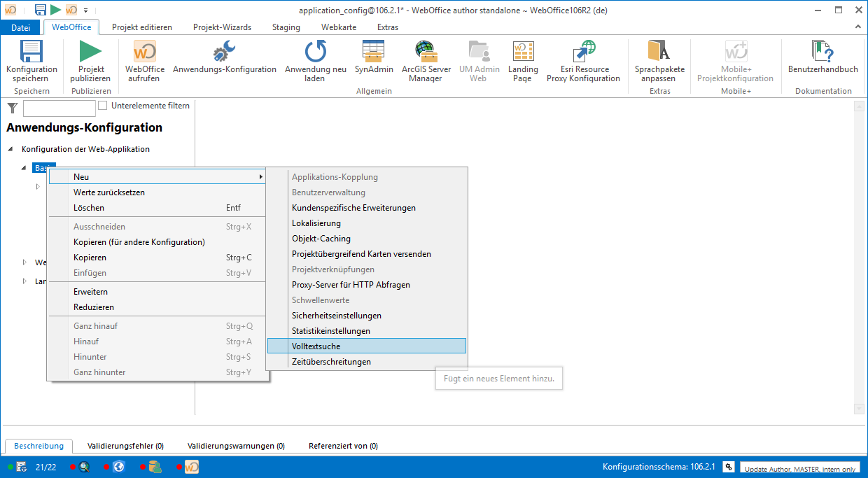Open ArcGIS Server Manager
Viewport: 868px width, 478px height.
(426, 52)
